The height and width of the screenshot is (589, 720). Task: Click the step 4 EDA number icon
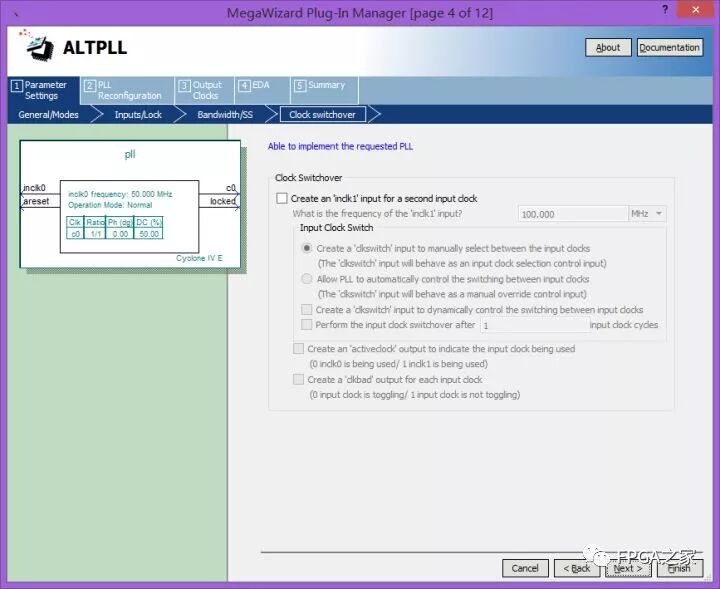(243, 86)
